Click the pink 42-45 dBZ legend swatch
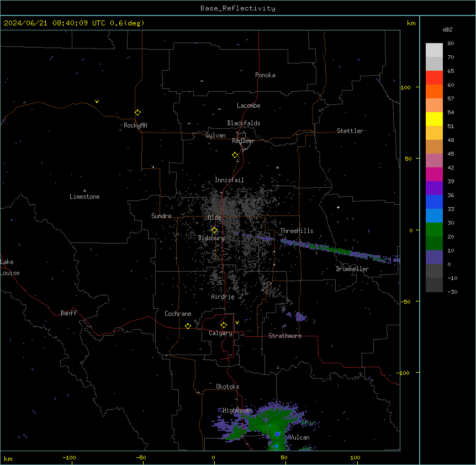476x465 pixels. 434,161
